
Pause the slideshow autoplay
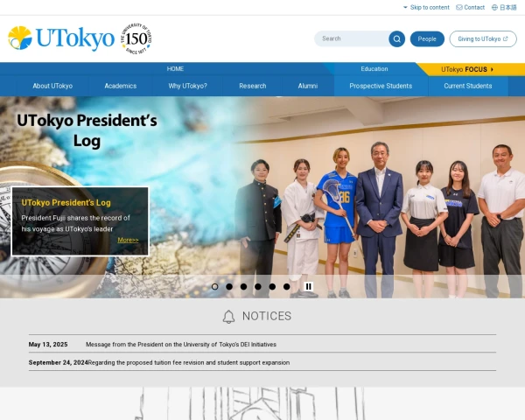308,286
